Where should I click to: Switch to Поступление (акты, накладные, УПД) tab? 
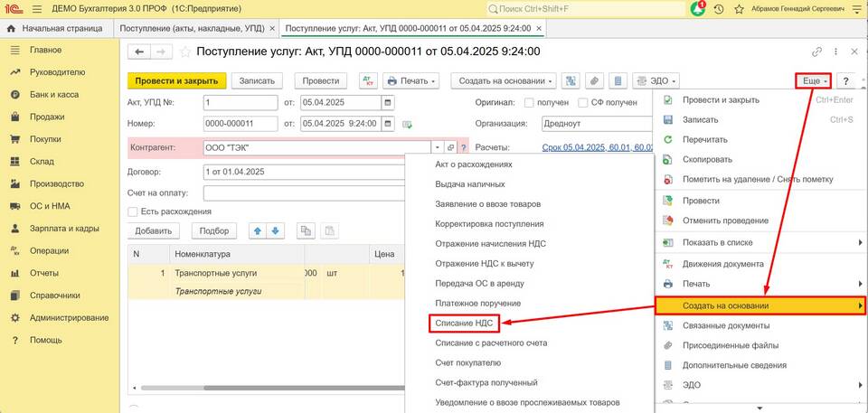coord(192,28)
